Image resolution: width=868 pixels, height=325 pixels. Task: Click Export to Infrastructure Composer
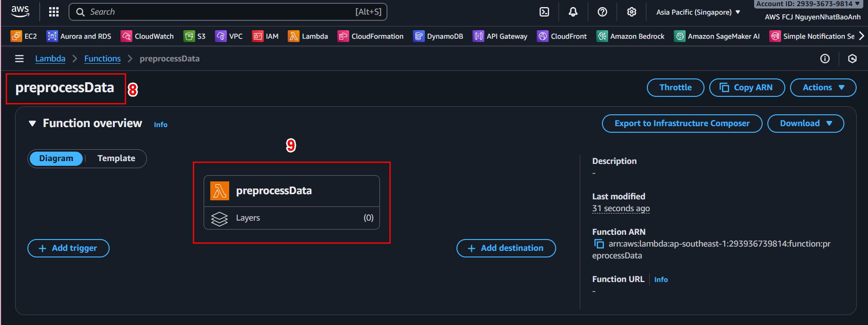click(682, 123)
